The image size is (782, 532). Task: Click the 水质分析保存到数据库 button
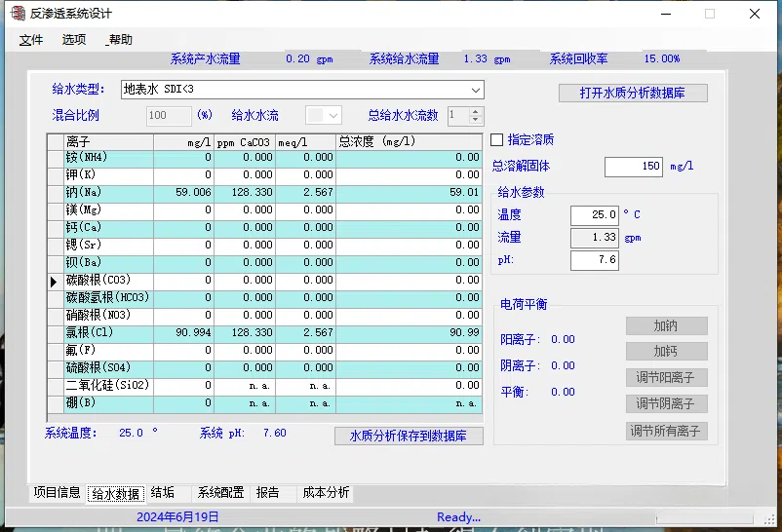click(x=409, y=436)
